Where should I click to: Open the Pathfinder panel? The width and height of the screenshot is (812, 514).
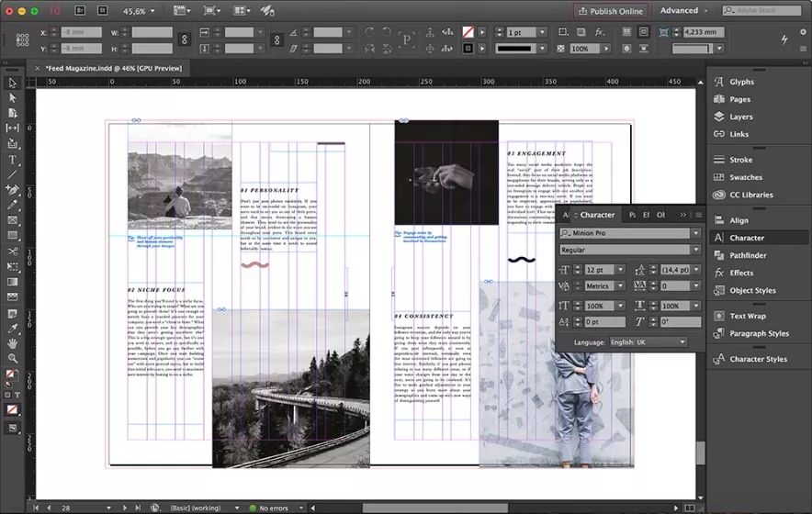(x=748, y=255)
